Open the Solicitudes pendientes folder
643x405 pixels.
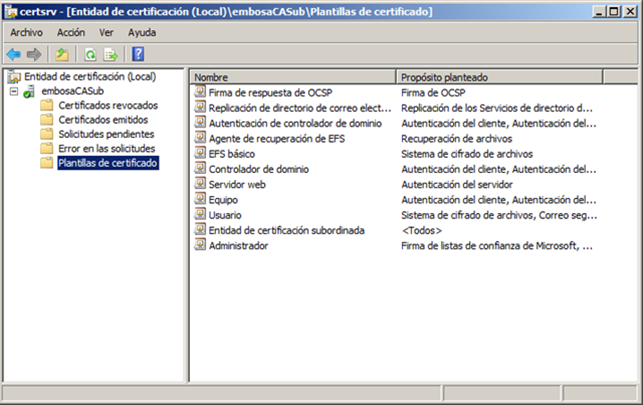click(106, 134)
